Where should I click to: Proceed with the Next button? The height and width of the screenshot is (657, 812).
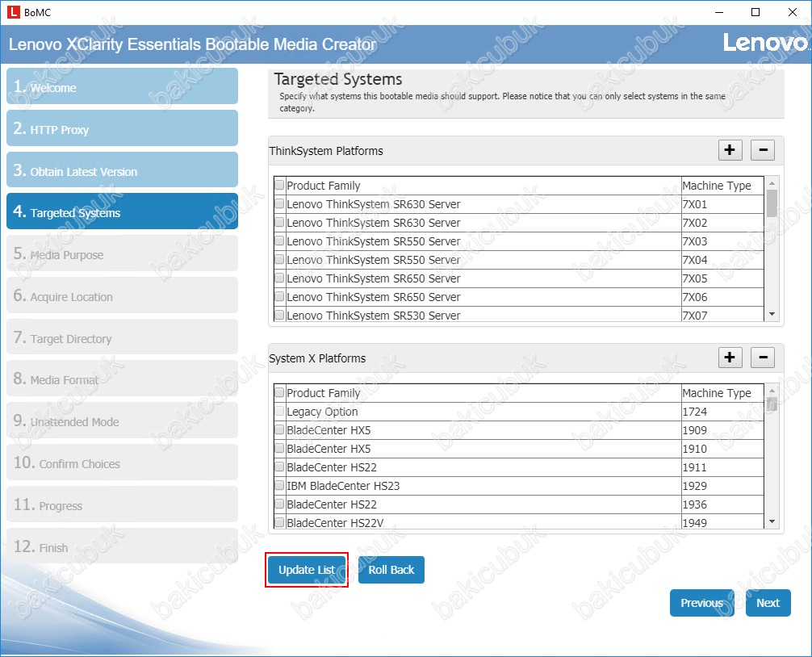tap(768, 603)
